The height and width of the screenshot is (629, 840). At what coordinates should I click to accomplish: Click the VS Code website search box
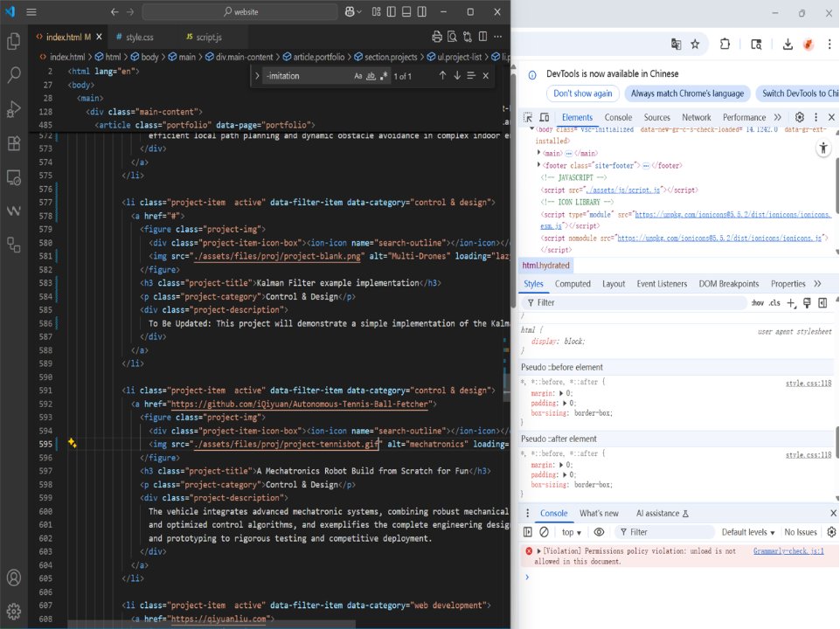coord(240,11)
